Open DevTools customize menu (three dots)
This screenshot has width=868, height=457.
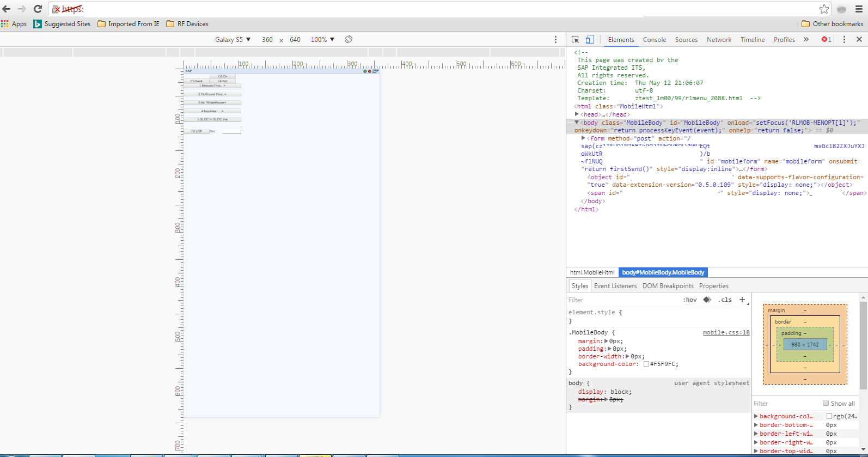click(x=844, y=39)
